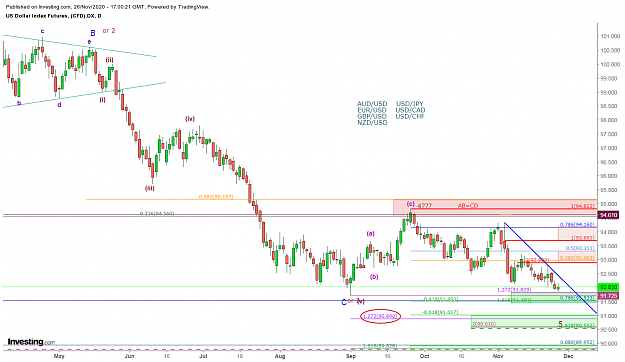Click the 98.000 price axis label
This screenshot has width=625, height=362.
click(610, 120)
